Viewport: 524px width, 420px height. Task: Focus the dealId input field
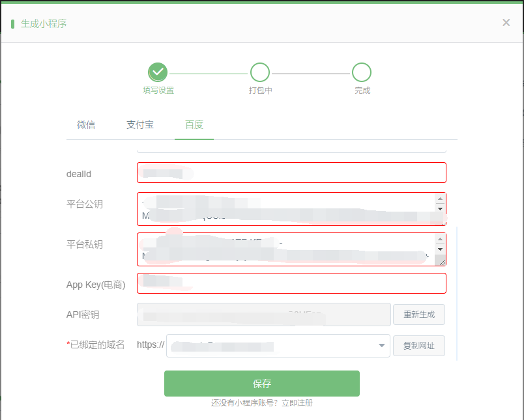pos(291,173)
